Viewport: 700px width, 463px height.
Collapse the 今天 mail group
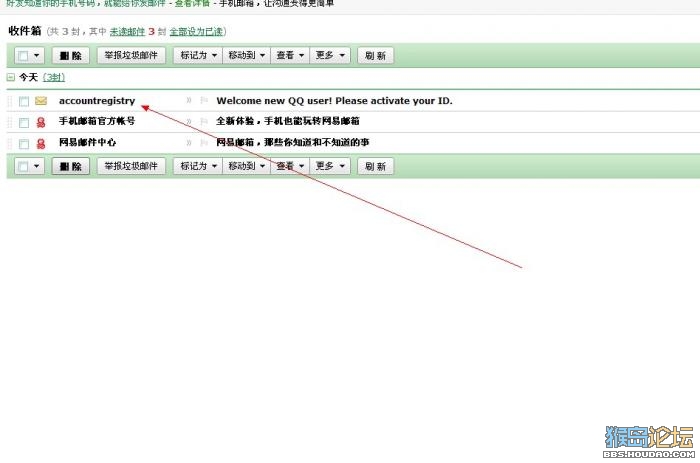(11, 77)
